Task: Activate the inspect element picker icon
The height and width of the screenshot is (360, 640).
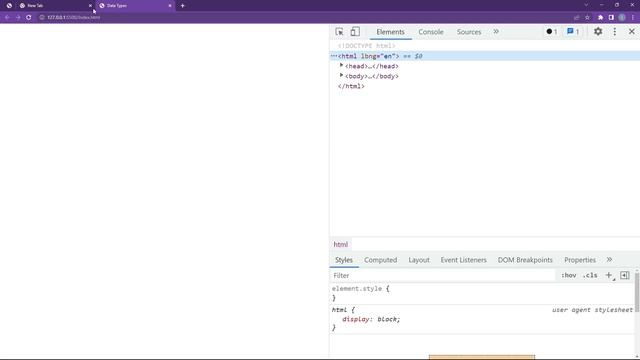Action: [339, 32]
